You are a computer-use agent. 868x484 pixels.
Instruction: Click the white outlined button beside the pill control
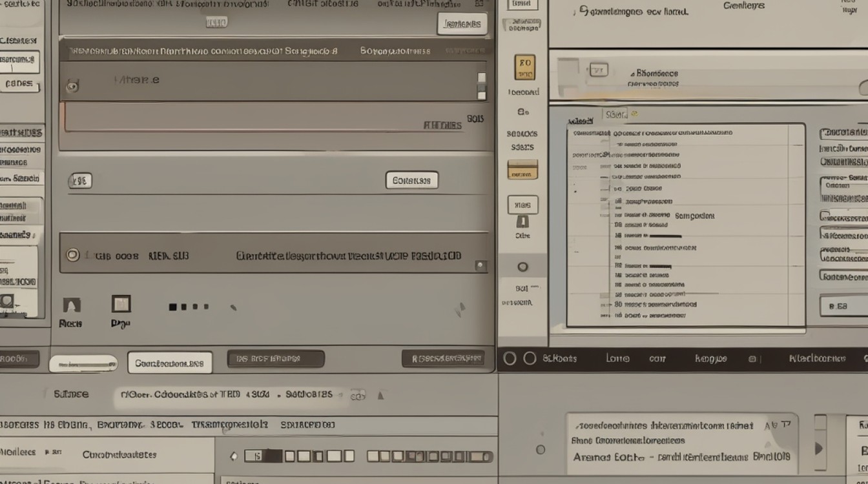(170, 363)
